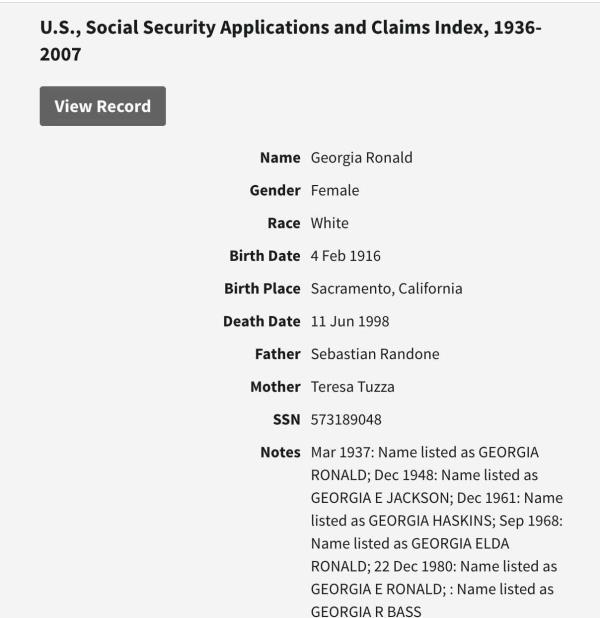This screenshot has height=618, width=600.
Task: Click the name value Georgia Ronald
Action: click(x=361, y=157)
